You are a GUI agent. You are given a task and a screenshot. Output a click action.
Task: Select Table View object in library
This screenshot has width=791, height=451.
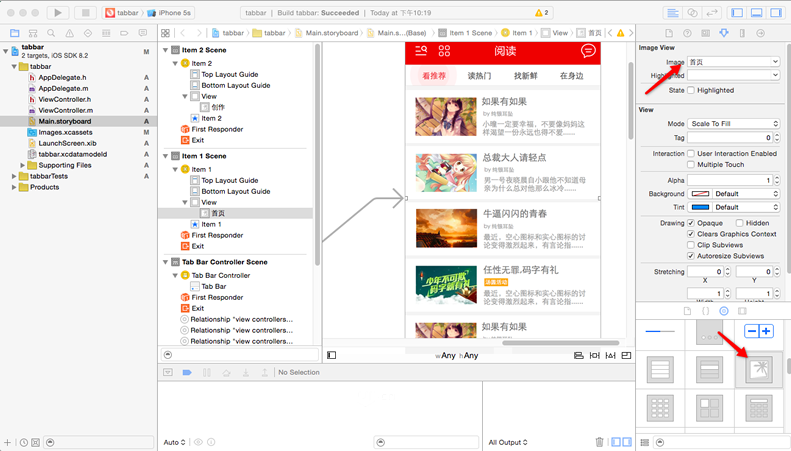tap(659, 370)
